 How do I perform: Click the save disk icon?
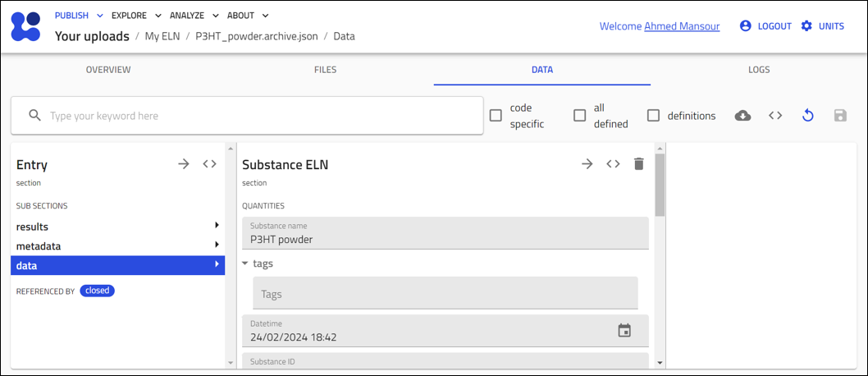(x=840, y=116)
